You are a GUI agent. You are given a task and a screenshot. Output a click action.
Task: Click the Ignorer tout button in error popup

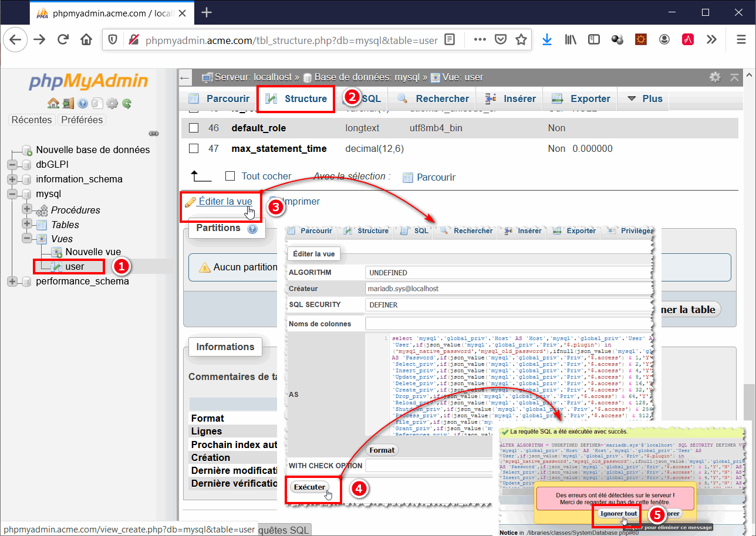click(619, 513)
